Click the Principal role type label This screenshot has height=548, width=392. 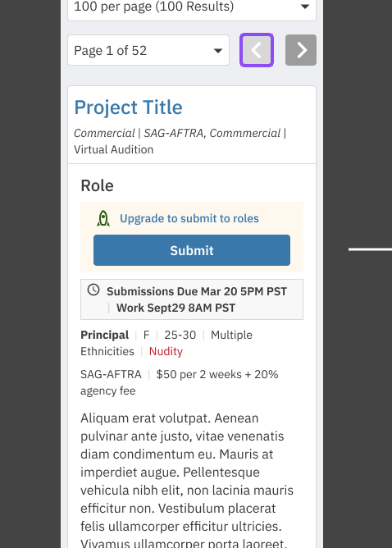point(104,335)
